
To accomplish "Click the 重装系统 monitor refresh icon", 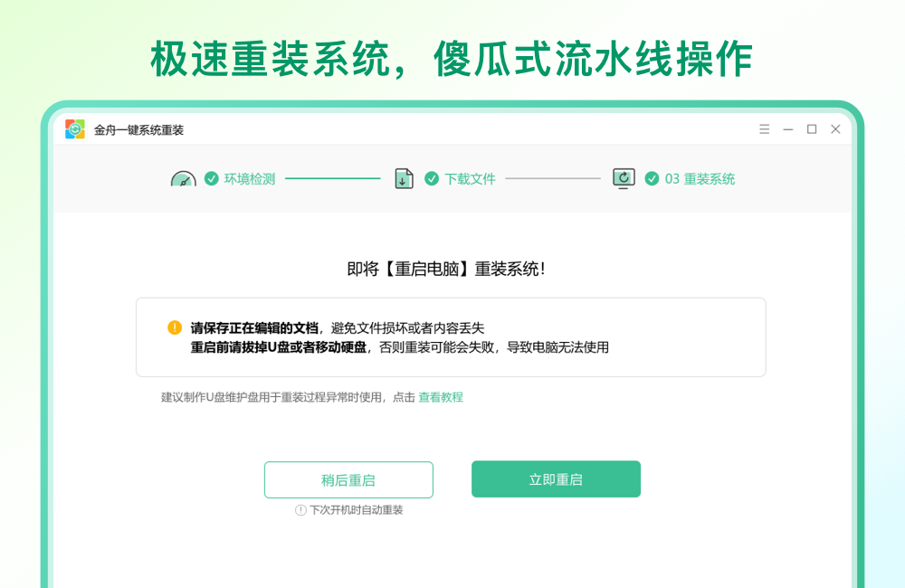I will [623, 178].
